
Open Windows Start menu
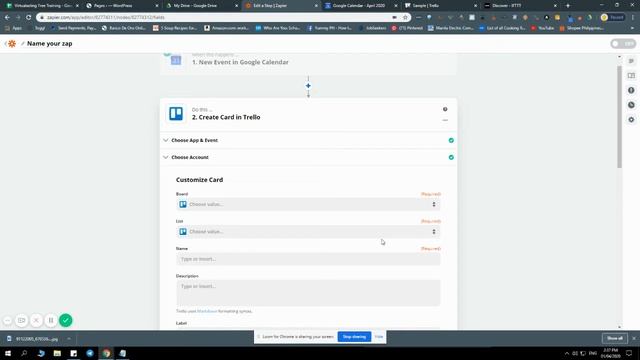click(8, 353)
